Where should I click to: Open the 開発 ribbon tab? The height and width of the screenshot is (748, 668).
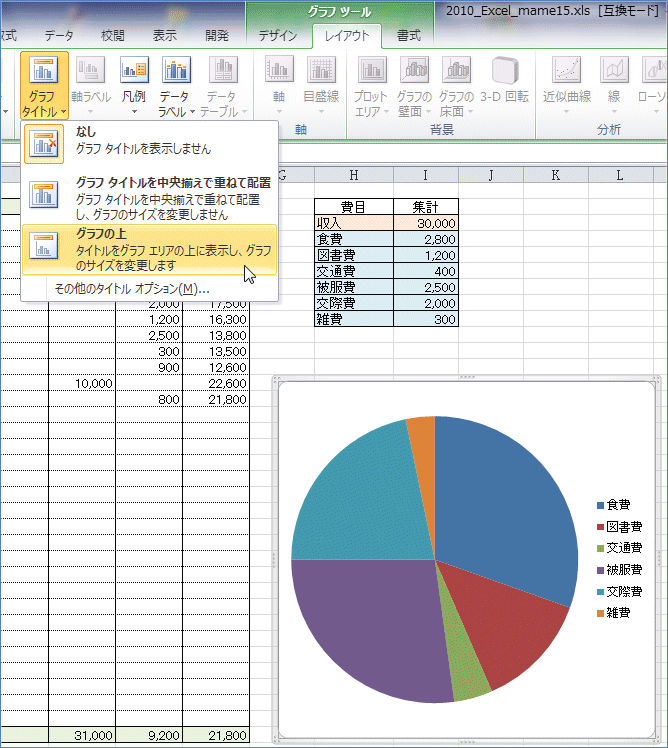(x=217, y=36)
